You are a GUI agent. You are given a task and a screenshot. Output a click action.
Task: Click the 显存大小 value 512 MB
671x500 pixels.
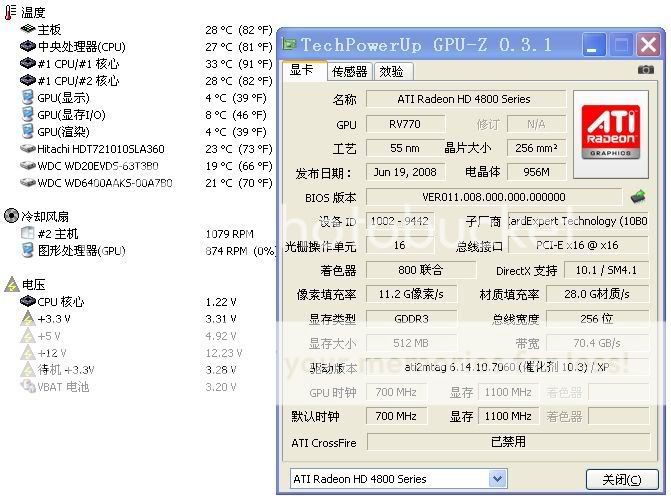[411, 343]
